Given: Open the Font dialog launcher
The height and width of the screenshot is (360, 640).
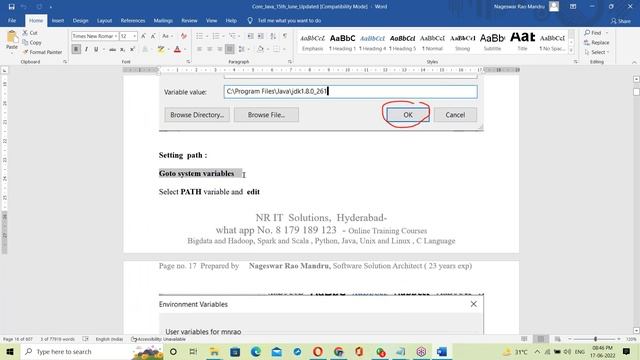Looking at the screenshot, I should click(x=188, y=62).
